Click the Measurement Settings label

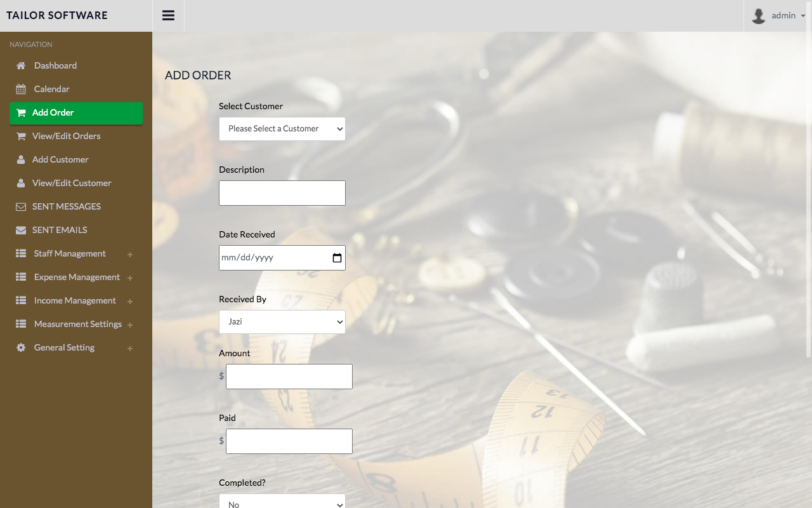78,324
